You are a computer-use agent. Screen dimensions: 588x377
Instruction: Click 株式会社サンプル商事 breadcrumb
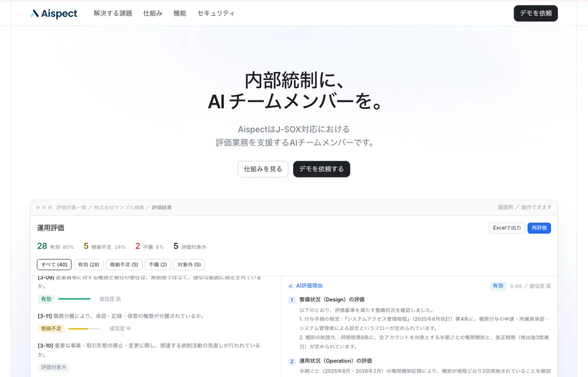pos(119,208)
